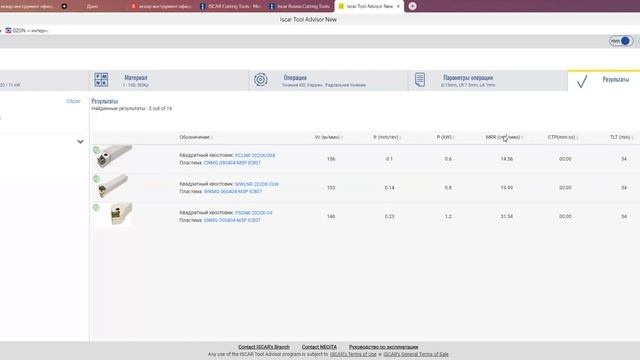
Task: Click the green check badge on third result
Action: point(96,207)
